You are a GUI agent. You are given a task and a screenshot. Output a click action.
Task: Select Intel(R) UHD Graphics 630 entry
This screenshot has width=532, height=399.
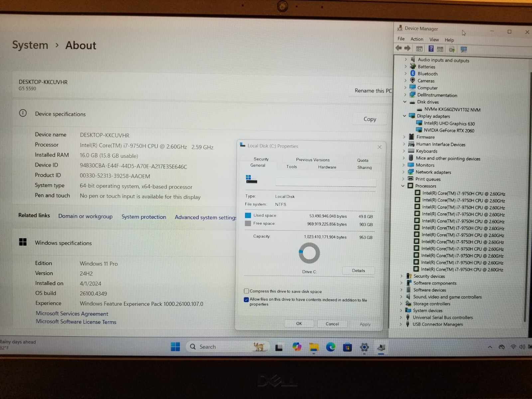point(449,123)
